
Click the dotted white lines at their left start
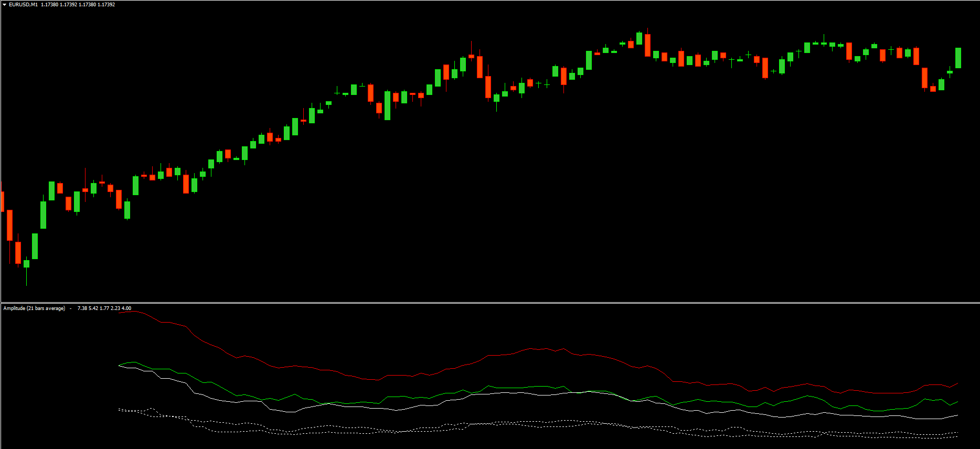(x=122, y=410)
